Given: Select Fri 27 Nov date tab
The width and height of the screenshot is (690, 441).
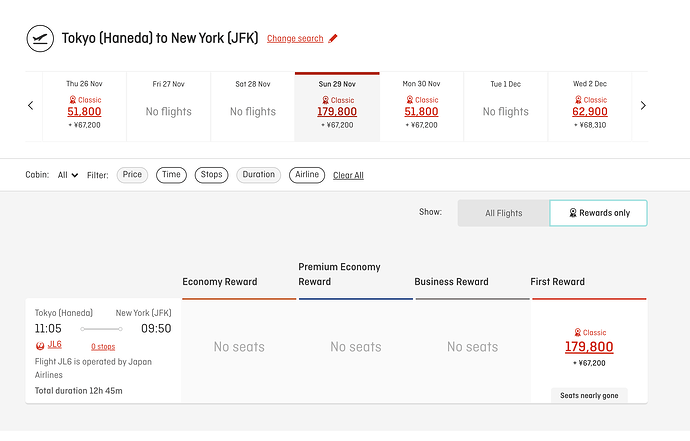Looking at the screenshot, I should [x=169, y=106].
